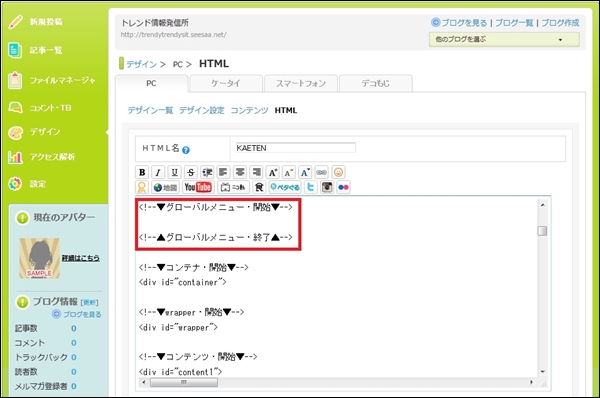Click the Flickr dots icon
Viewport: 600px width, 398px height.
click(x=343, y=187)
